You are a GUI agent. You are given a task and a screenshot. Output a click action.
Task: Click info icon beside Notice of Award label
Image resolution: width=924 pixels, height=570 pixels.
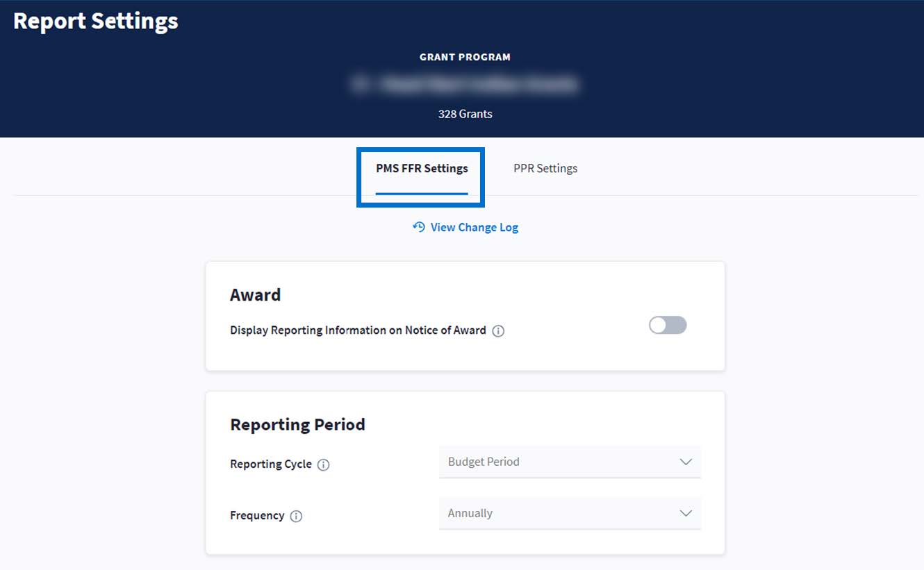[x=498, y=331]
